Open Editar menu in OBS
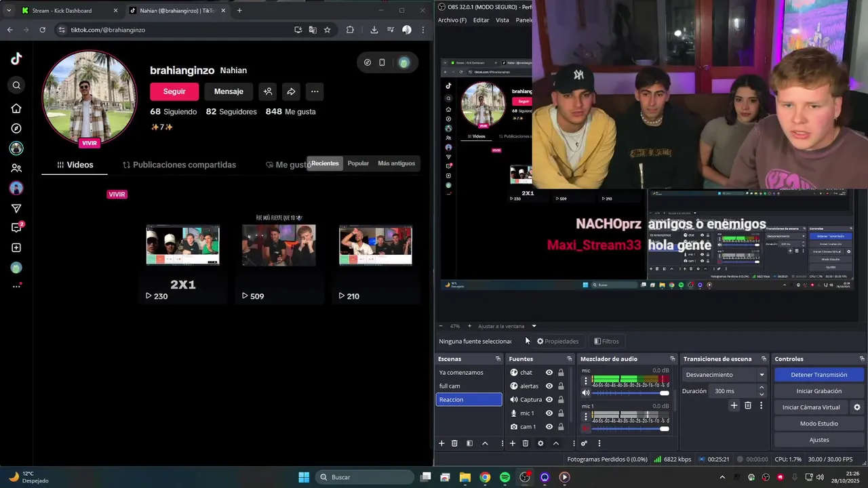 pos(481,20)
